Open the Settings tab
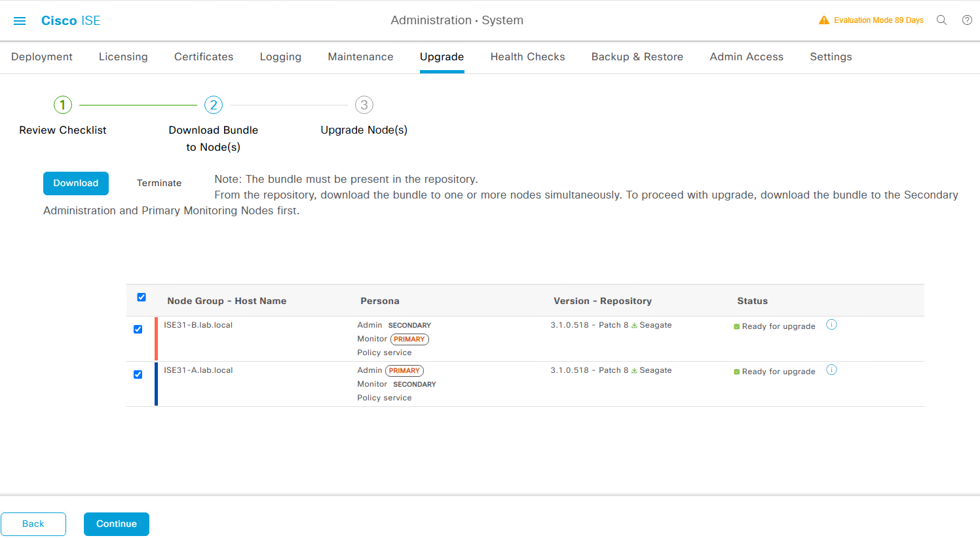The width and height of the screenshot is (980, 538). (x=831, y=57)
